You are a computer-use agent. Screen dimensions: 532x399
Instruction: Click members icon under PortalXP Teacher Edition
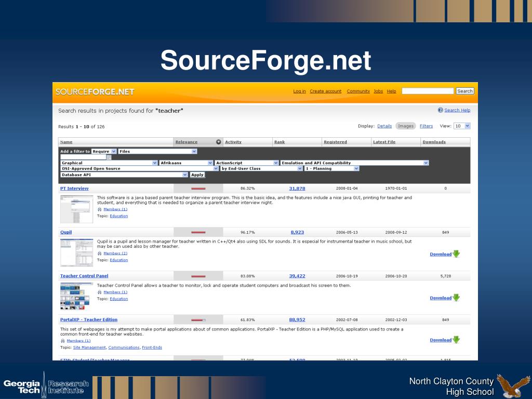[63, 341]
